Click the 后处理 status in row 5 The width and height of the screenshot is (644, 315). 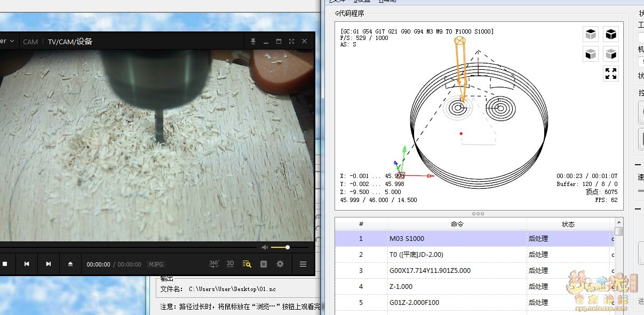538,303
